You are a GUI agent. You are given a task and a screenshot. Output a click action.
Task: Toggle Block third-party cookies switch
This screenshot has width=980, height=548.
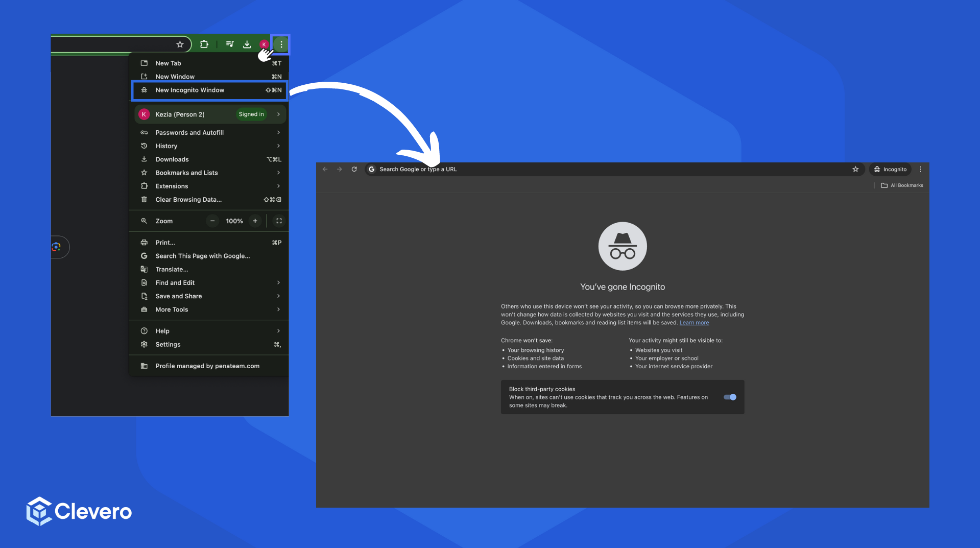point(730,397)
